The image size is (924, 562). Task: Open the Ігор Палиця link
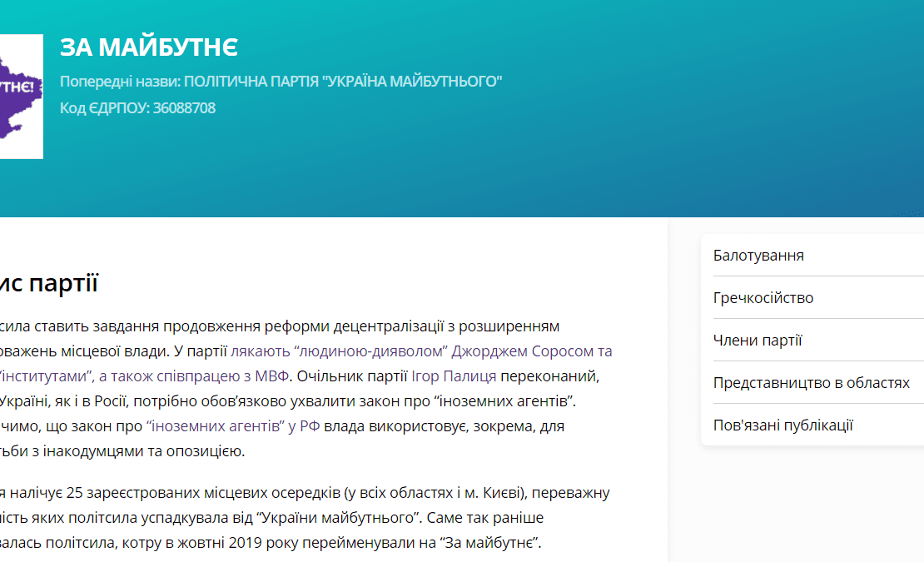(x=454, y=375)
